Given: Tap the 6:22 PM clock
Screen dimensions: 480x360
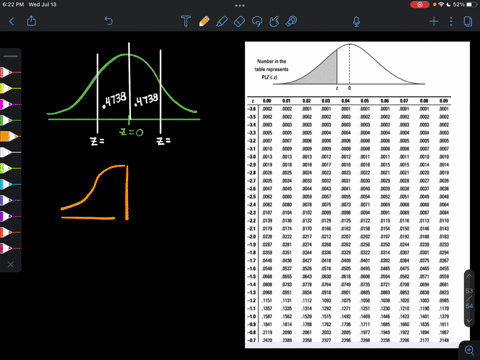Looking at the screenshot, I should tap(13, 5).
